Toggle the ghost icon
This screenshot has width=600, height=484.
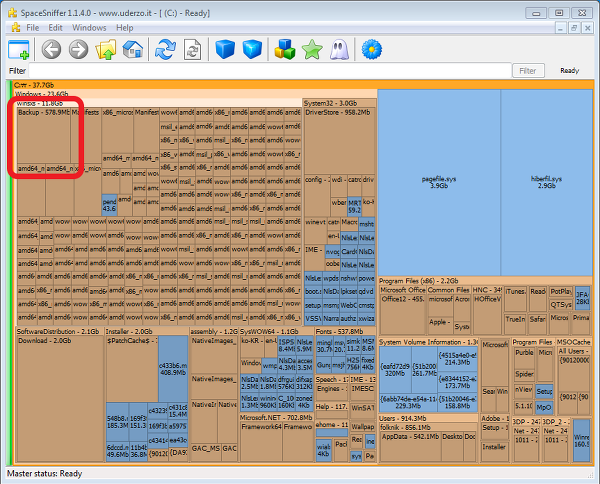pos(339,49)
